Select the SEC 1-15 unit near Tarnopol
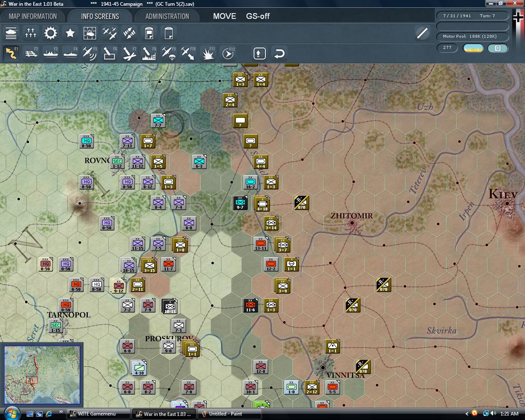Image resolution: width=525 pixels, height=420 pixels. [56, 326]
